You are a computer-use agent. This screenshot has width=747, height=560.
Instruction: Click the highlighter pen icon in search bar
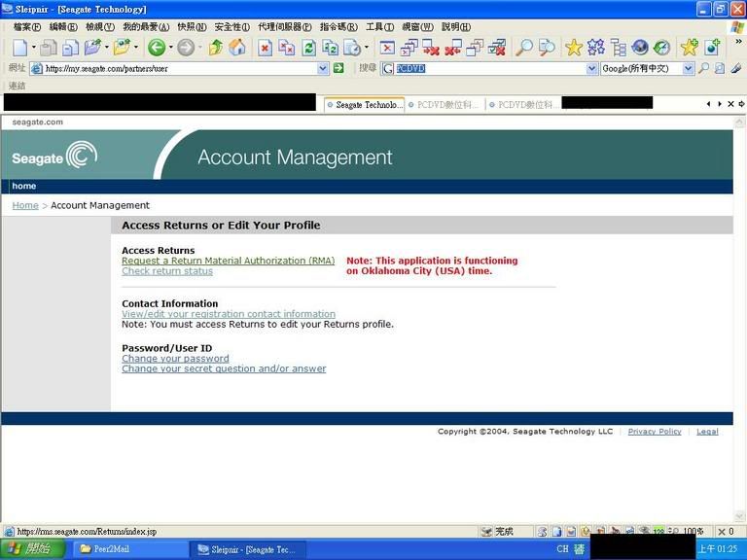pos(736,69)
